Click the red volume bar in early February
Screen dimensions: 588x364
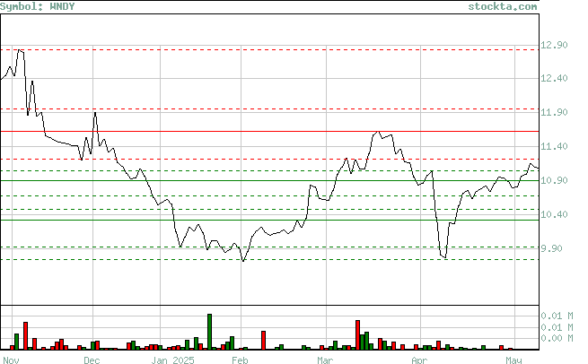[x=264, y=341]
